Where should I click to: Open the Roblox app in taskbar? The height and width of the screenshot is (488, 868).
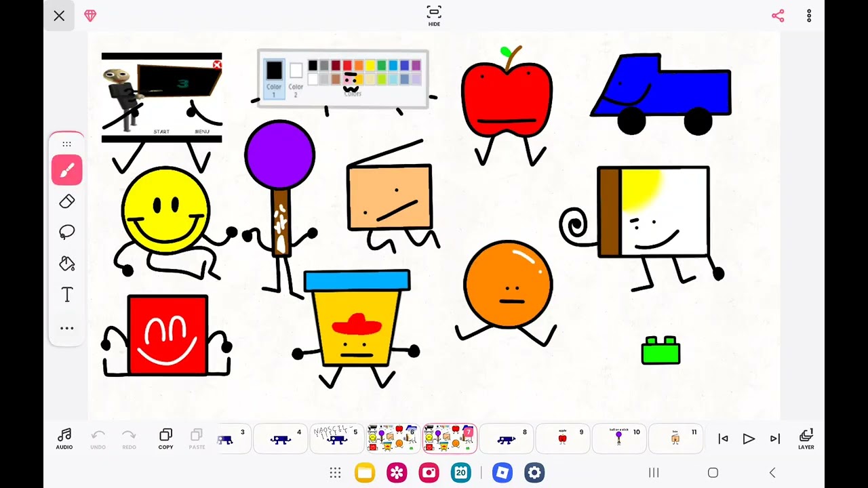tap(502, 472)
